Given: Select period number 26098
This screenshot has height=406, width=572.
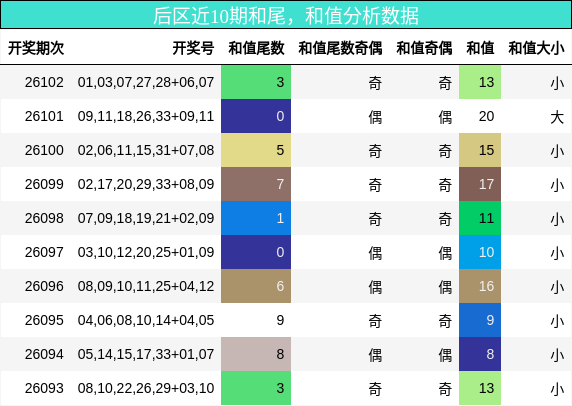Looking at the screenshot, I should (44, 218).
